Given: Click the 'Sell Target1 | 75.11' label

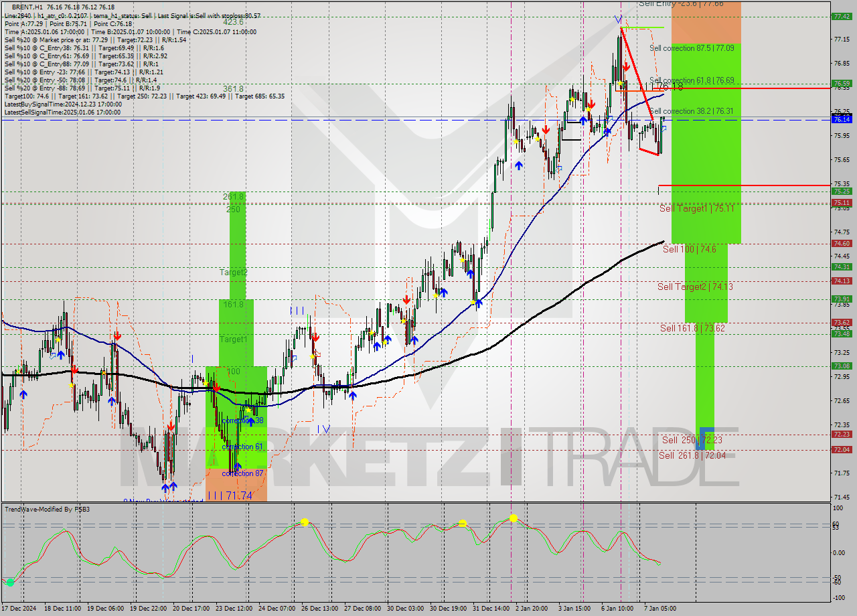Looking at the screenshot, I should point(696,208).
